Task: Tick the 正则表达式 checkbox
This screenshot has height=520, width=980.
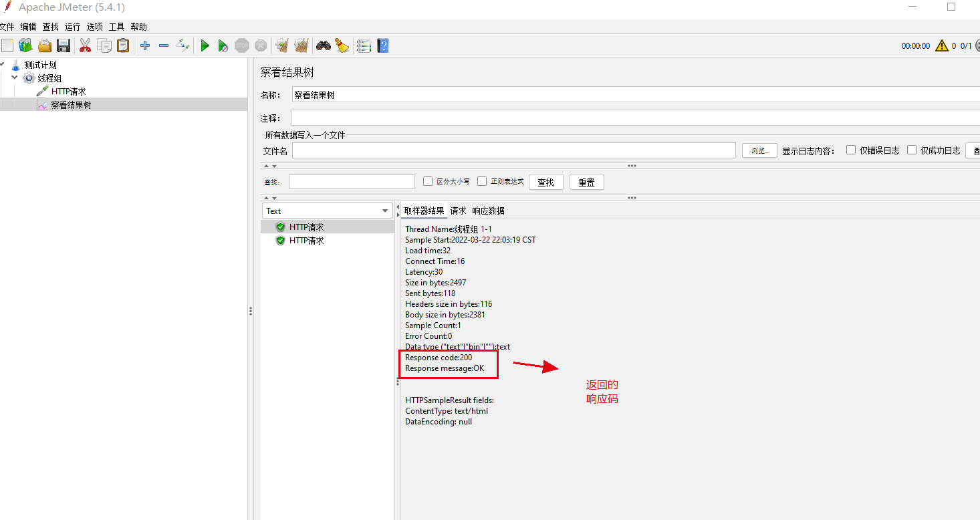Action: click(482, 181)
